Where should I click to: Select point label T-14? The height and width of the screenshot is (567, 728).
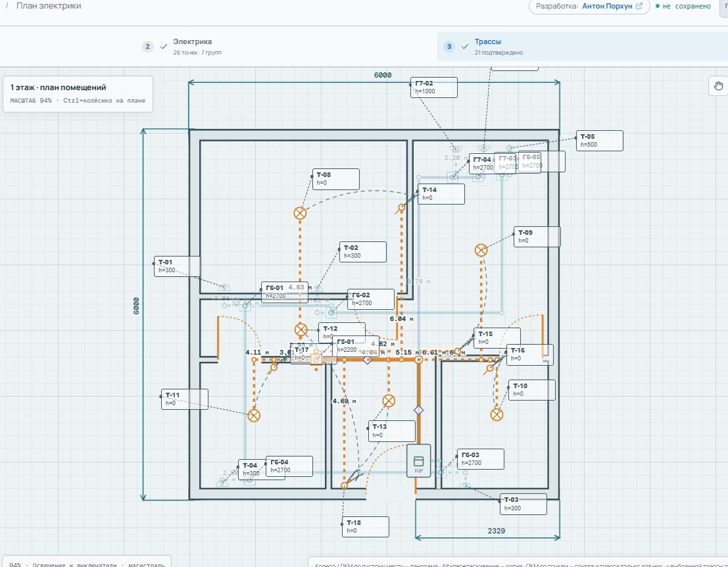click(441, 193)
